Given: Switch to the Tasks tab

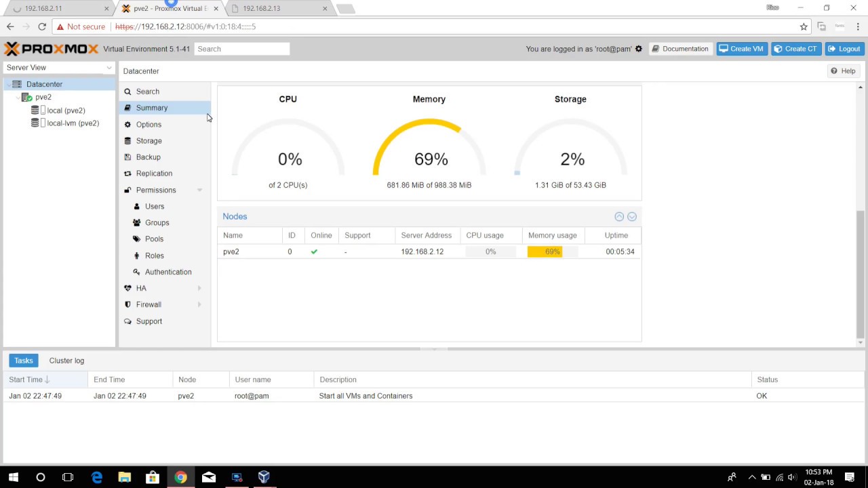Looking at the screenshot, I should [24, 361].
